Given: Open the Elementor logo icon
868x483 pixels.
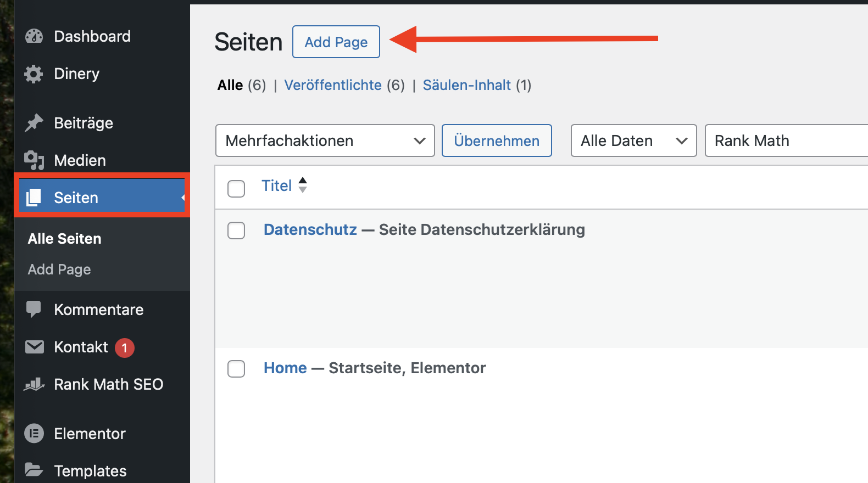Looking at the screenshot, I should (x=34, y=434).
